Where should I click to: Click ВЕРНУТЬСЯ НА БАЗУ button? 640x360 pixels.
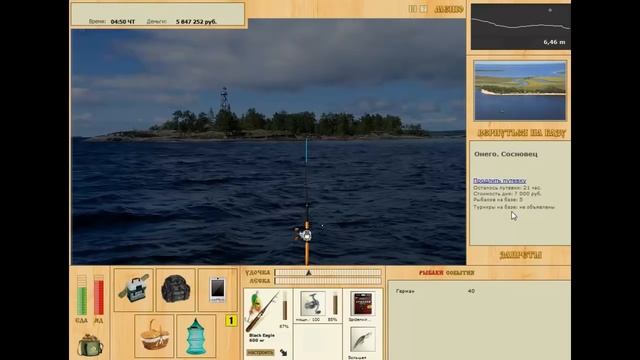521,133
